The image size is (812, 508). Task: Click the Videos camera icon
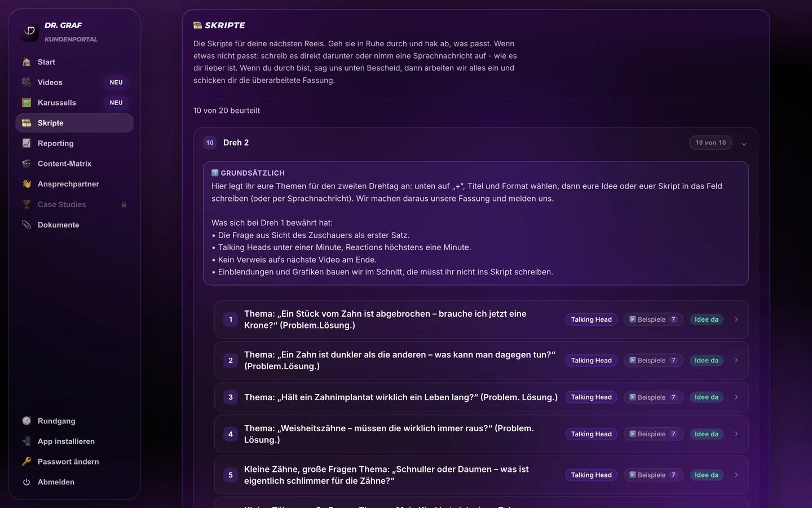tap(27, 82)
